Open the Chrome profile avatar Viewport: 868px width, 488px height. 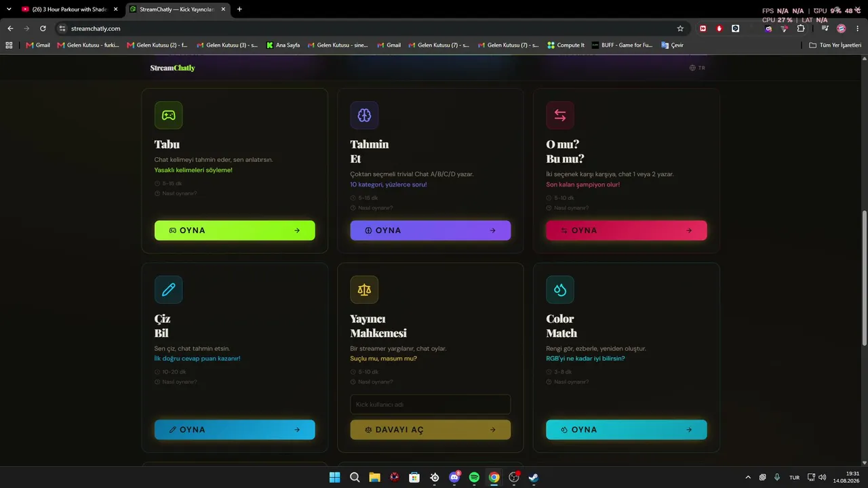click(842, 28)
